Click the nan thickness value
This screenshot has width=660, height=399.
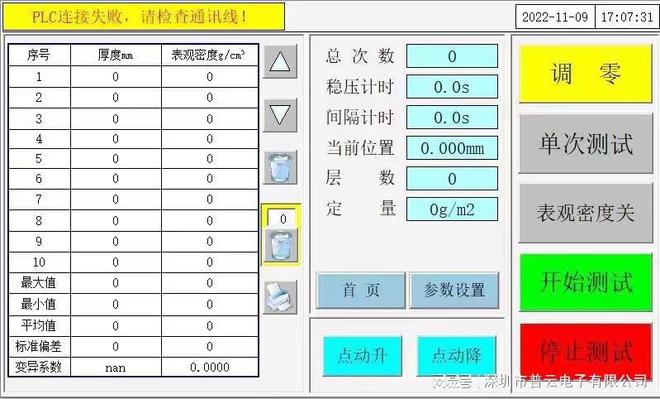(x=116, y=368)
